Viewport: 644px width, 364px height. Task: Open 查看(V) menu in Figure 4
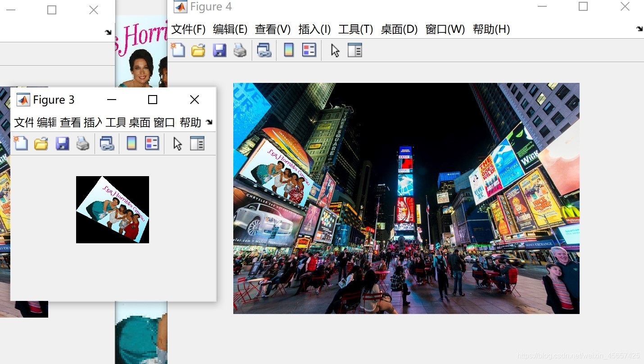(x=273, y=29)
